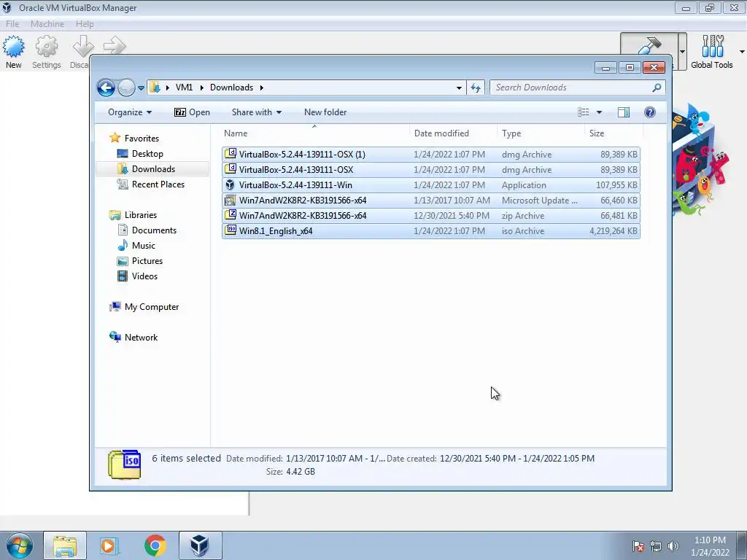This screenshot has height=560, width=747.
Task: Click New in VirtualBox Manager toolbar
Action: point(13,52)
